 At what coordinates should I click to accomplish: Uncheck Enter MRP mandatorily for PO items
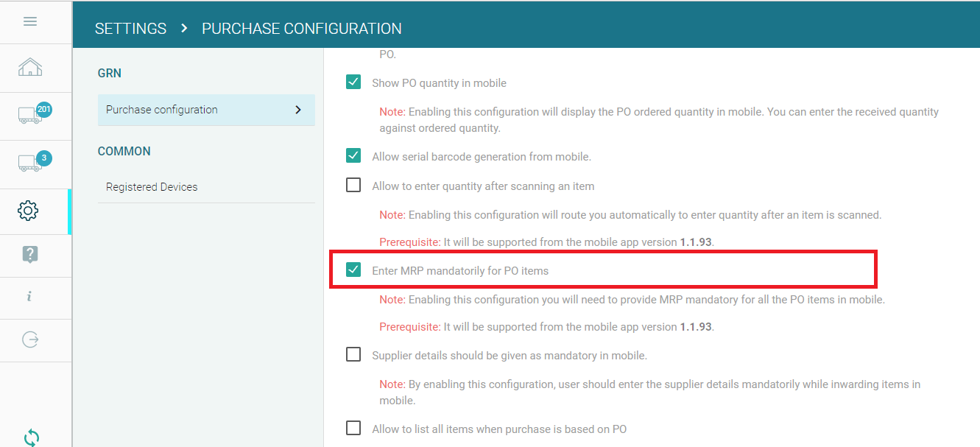coord(353,270)
